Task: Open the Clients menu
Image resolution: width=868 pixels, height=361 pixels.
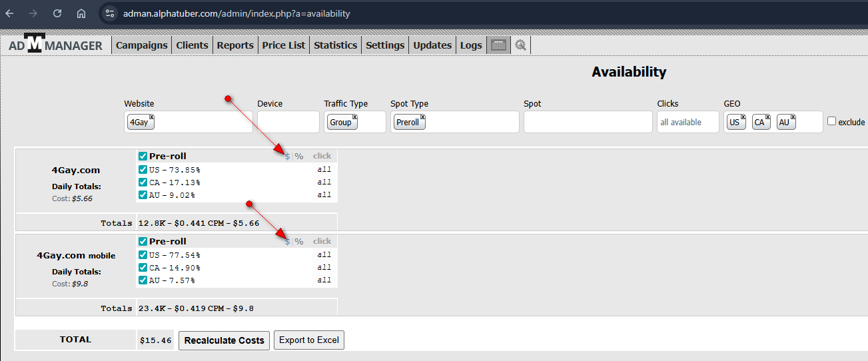Action: coord(193,45)
